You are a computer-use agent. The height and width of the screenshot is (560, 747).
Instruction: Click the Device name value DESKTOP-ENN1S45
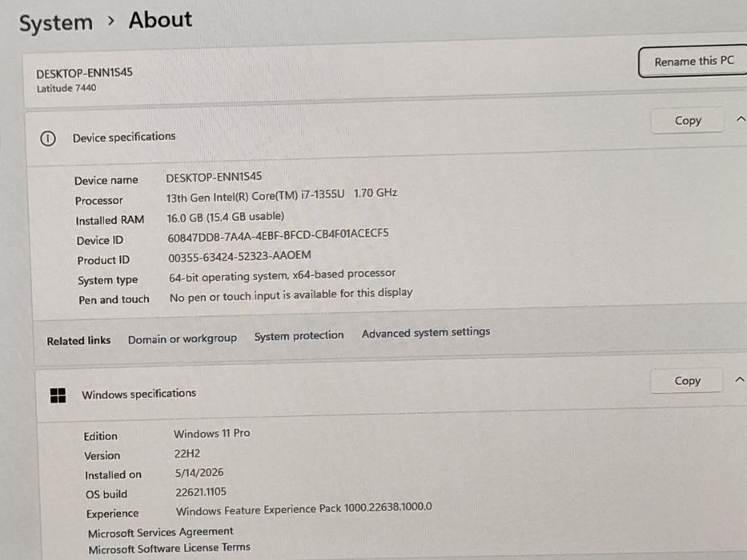[214, 177]
